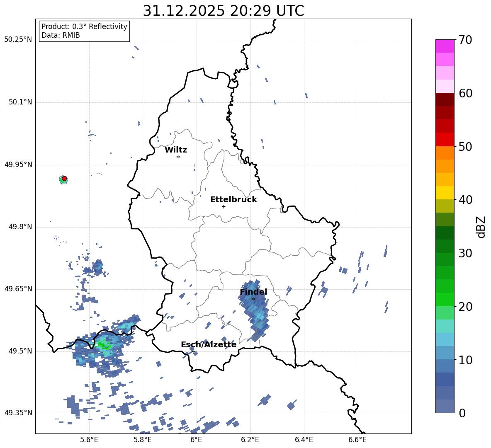
Task: Click the cross marker below Findel
Action: point(253,299)
